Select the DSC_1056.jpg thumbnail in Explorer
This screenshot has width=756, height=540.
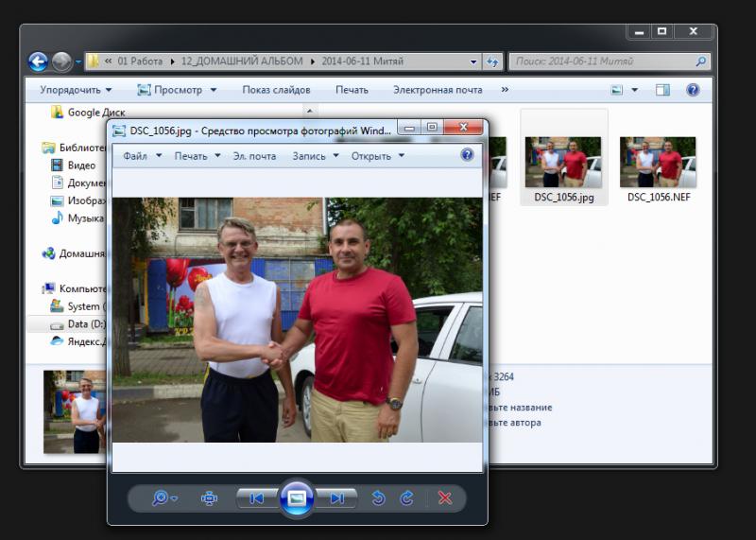click(563, 162)
